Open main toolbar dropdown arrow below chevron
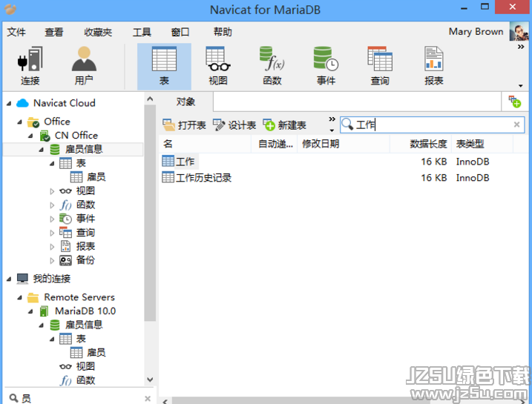The image size is (532, 404). [x=521, y=85]
